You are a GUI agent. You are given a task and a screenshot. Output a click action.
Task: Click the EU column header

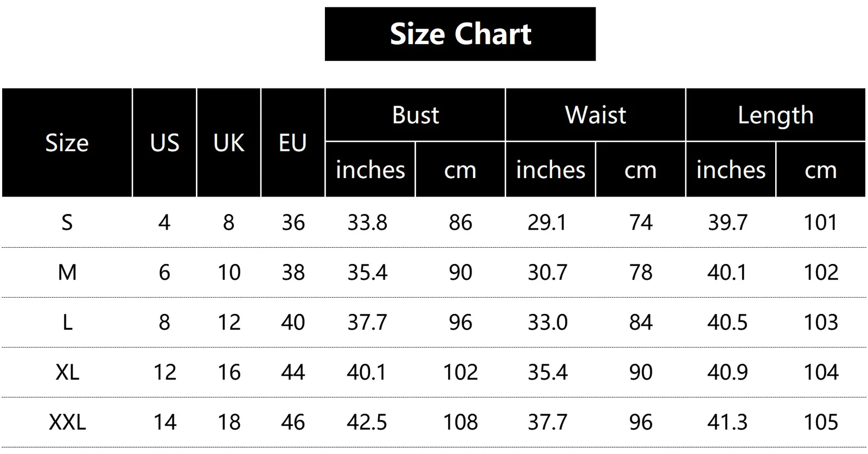293,143
